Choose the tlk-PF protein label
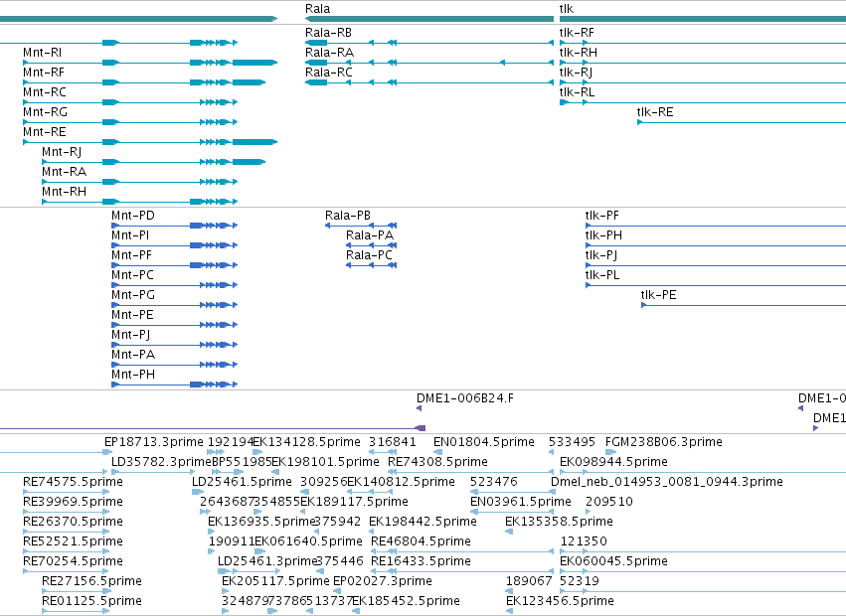Image resolution: width=846 pixels, height=616 pixels. click(602, 217)
